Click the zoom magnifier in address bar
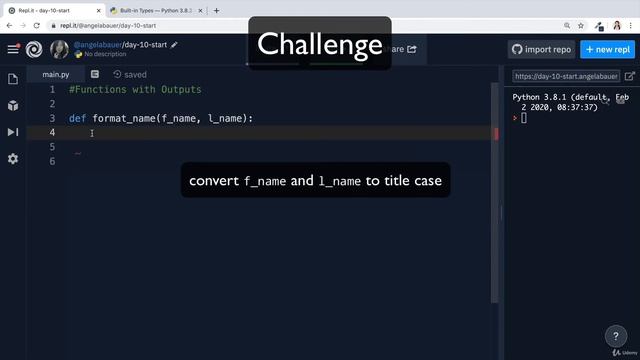Viewport: 640px width, 360px height. pos(567,25)
